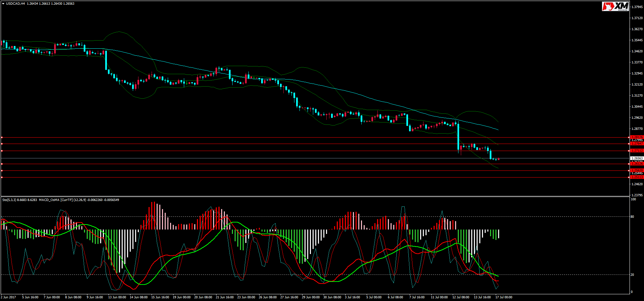Click the Sto(5,3,3) MACD_OsMA indicator label
Image resolution: width=644 pixels, height=301 pixels.
[61, 200]
